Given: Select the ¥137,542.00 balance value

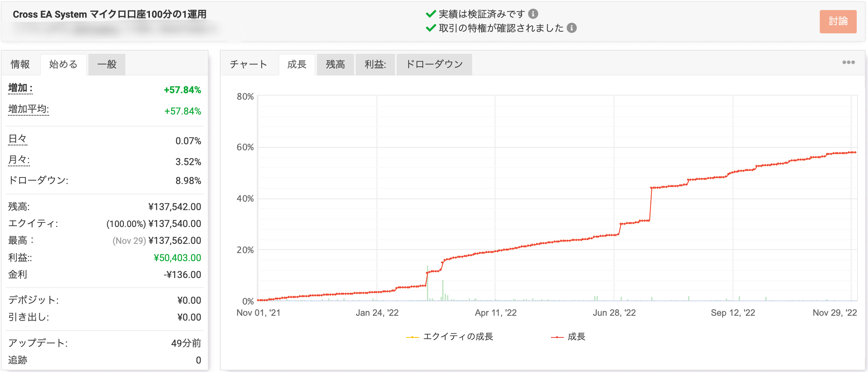Looking at the screenshot, I should [x=175, y=207].
